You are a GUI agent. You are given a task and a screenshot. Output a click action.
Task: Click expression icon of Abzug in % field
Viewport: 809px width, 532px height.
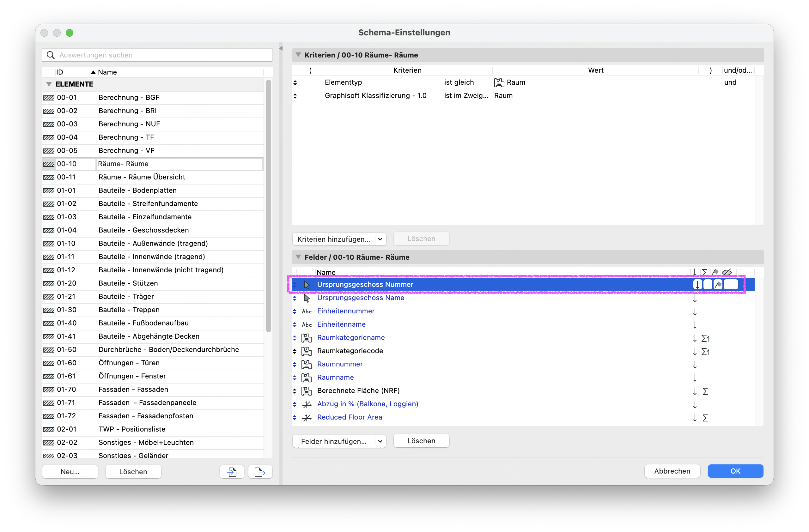point(307,404)
